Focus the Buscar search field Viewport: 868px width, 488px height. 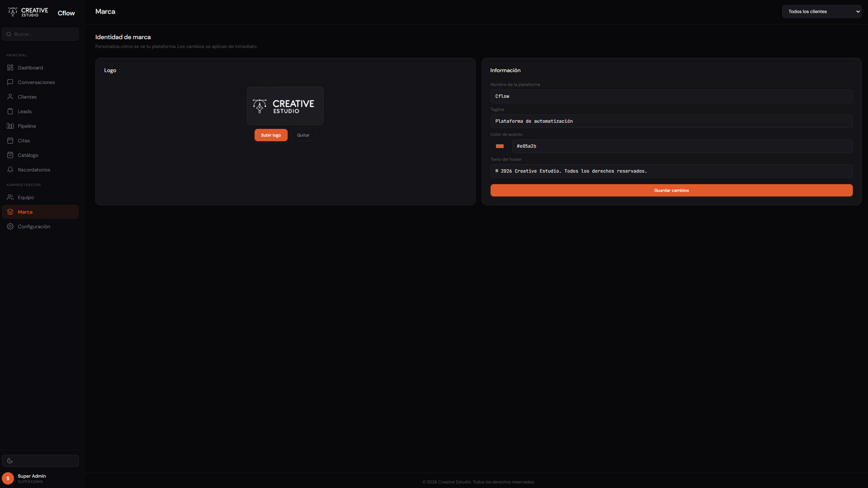[40, 34]
